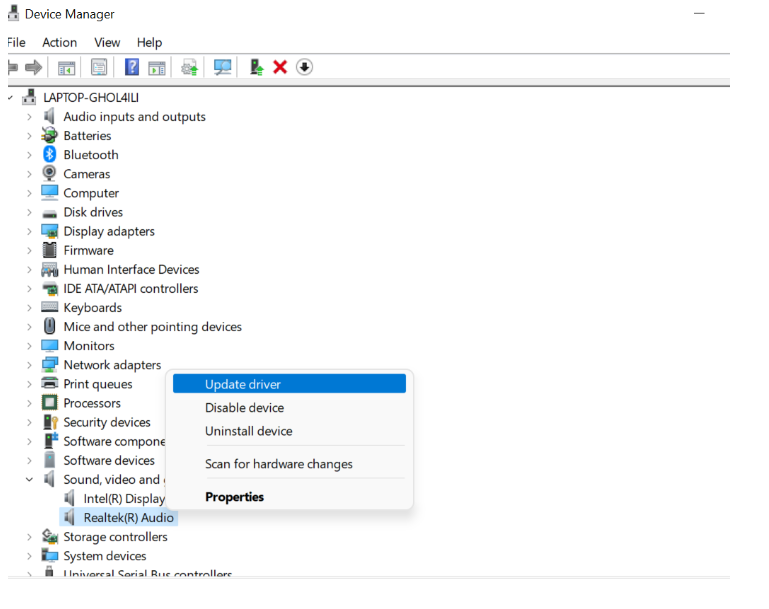Click the Disk drives icon
769x609 pixels.
[50, 214]
